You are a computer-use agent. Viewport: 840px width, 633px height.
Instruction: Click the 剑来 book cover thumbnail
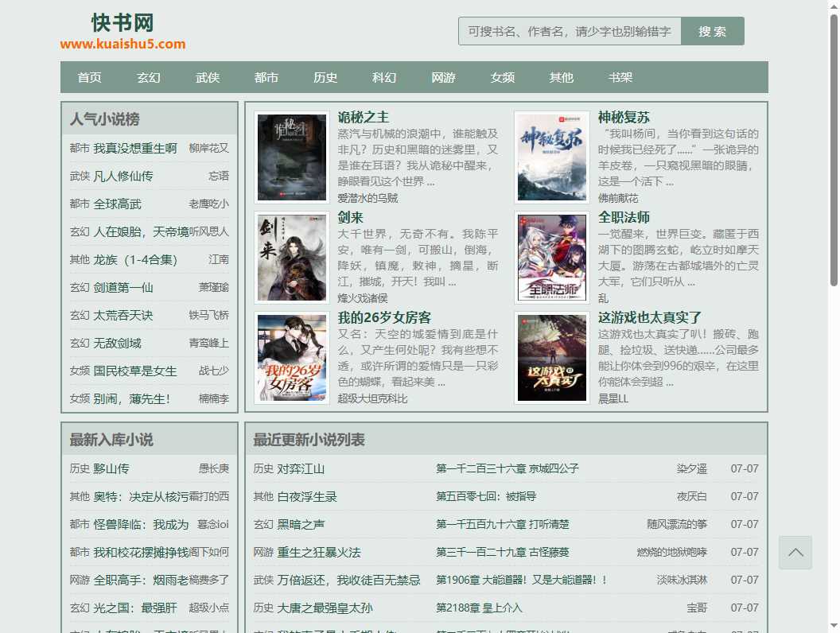coord(291,257)
